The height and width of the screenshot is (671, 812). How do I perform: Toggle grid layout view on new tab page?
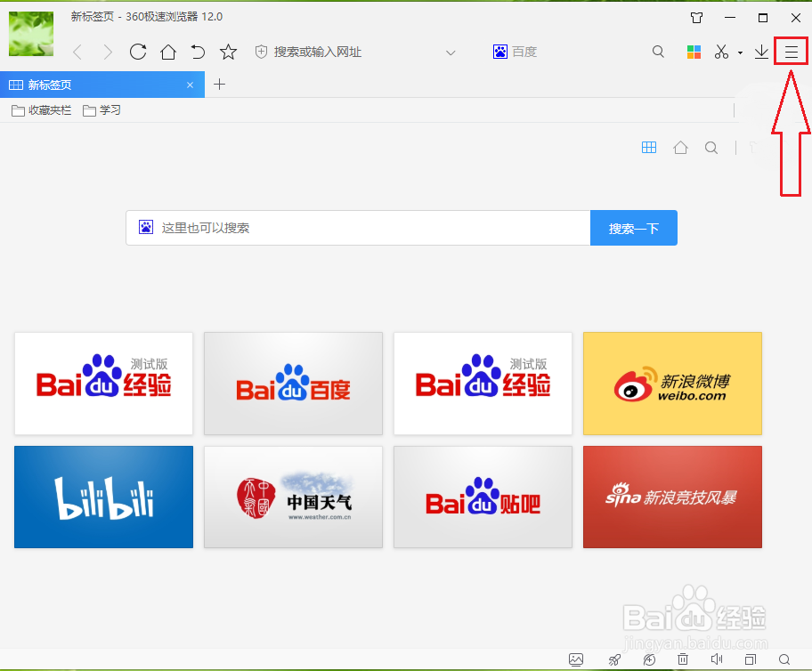(x=649, y=147)
